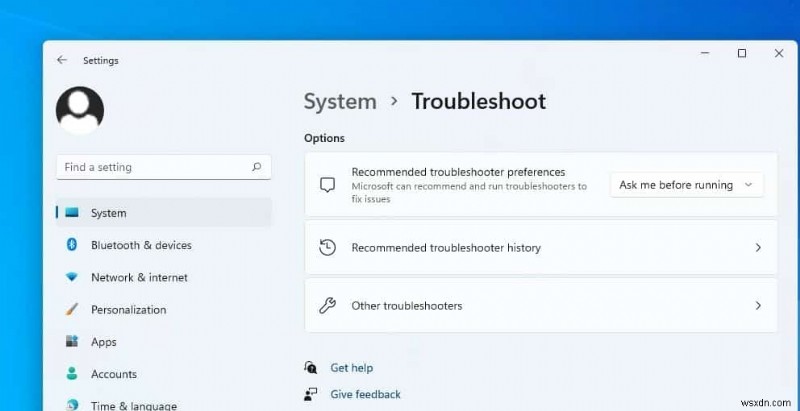Navigate to System breadcrumb
The width and height of the screenshot is (800, 411).
(340, 101)
